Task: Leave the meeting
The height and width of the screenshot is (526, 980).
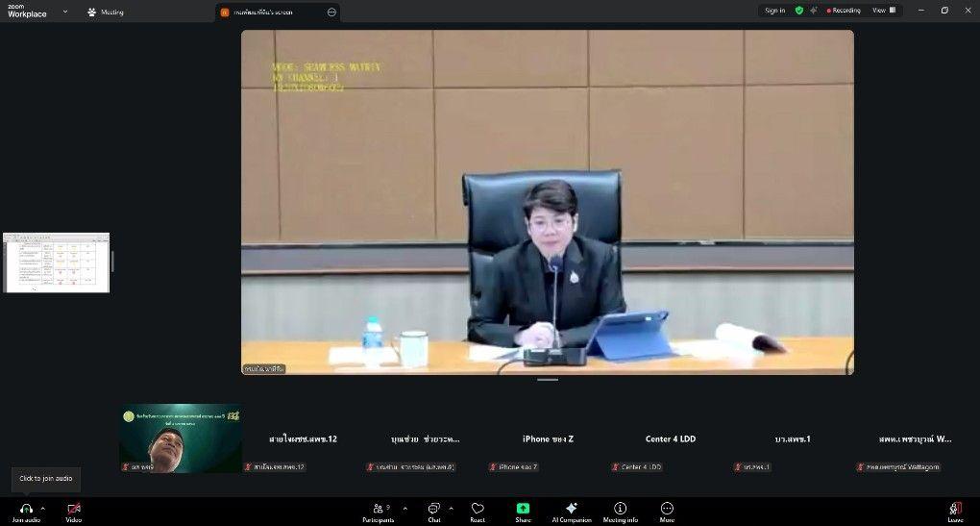Action: pyautogui.click(x=954, y=510)
